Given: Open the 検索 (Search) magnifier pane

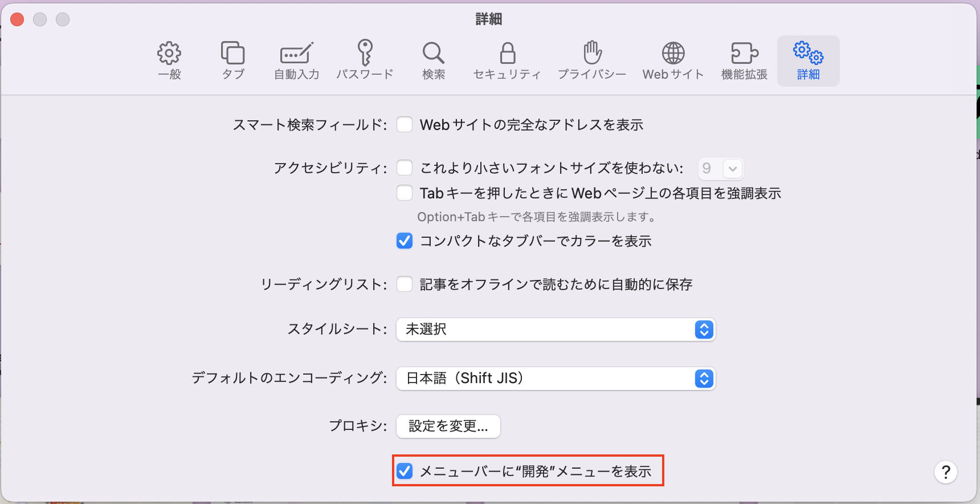Looking at the screenshot, I should (433, 60).
